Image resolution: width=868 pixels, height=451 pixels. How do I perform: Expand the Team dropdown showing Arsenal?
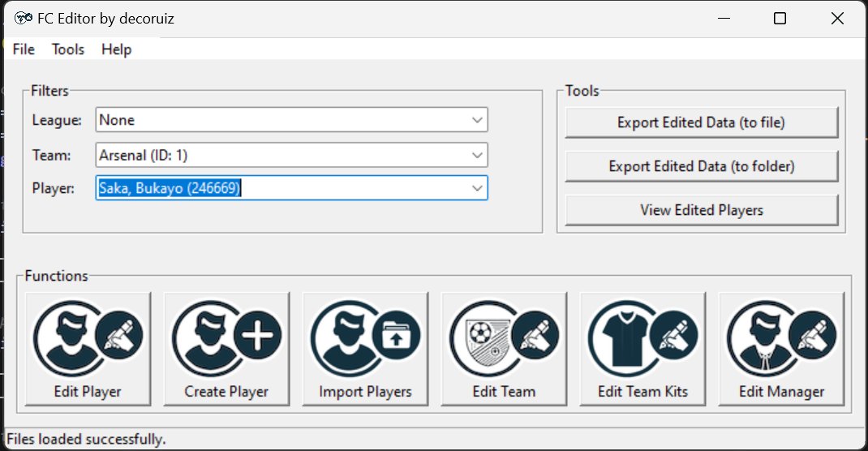[x=477, y=156]
